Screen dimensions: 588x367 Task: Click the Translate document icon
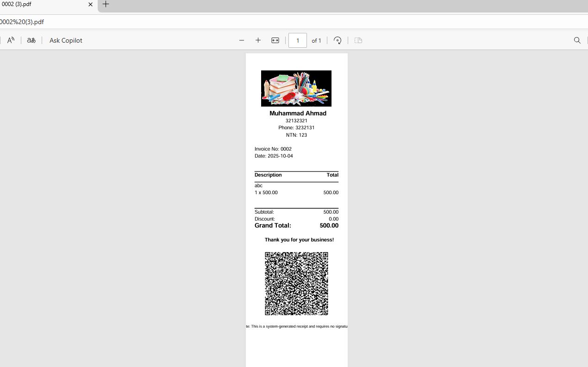click(x=31, y=40)
